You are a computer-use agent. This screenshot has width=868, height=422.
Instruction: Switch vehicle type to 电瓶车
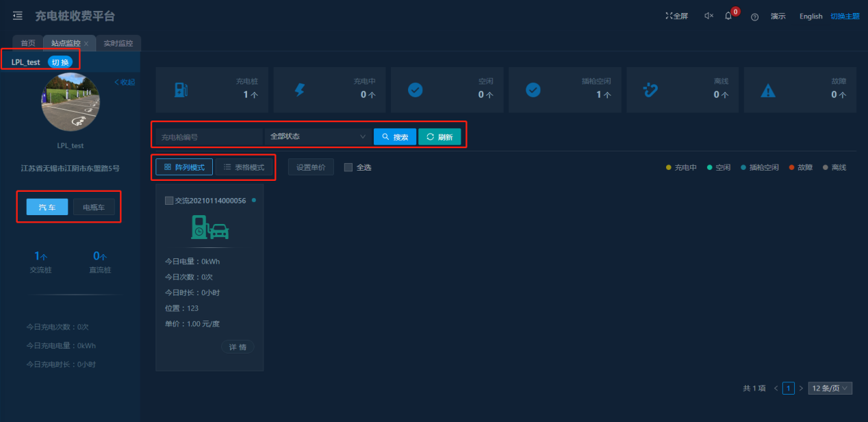94,207
